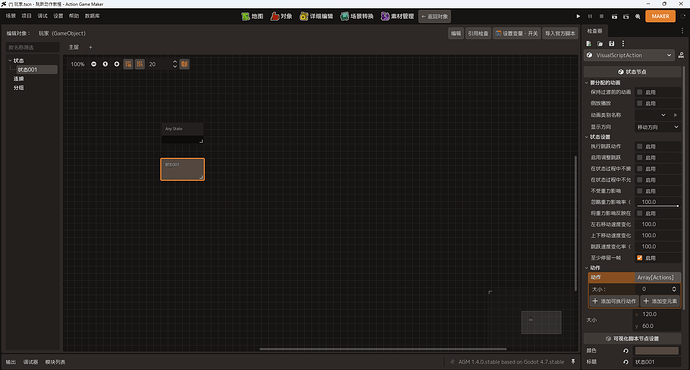The height and width of the screenshot is (370, 690).
Task: Open 显示方向 dropdown
Action: point(657,127)
